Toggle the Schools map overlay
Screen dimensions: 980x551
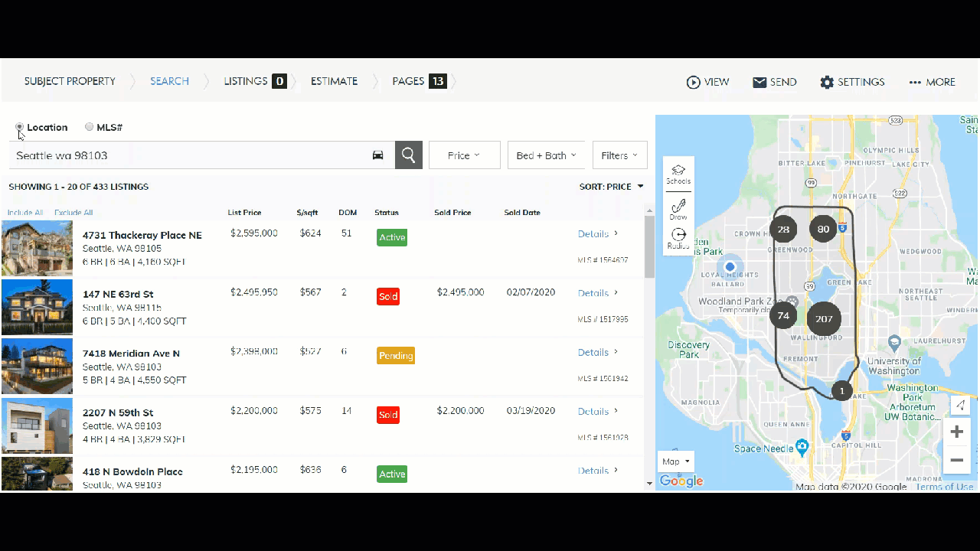[678, 174]
